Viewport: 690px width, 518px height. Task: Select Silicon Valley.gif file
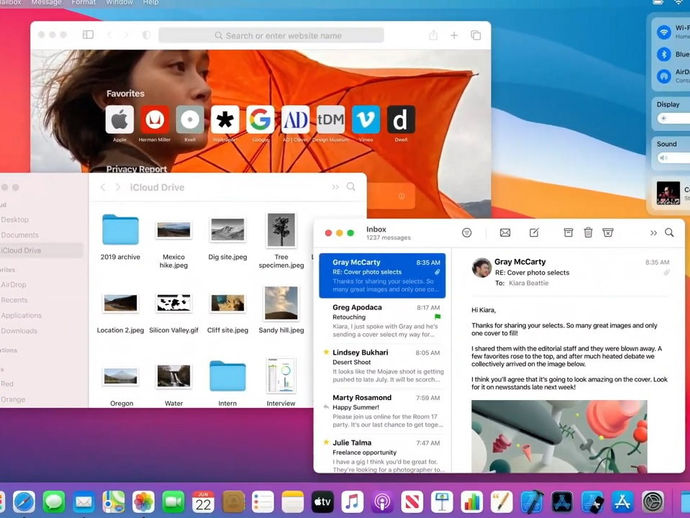click(x=174, y=303)
